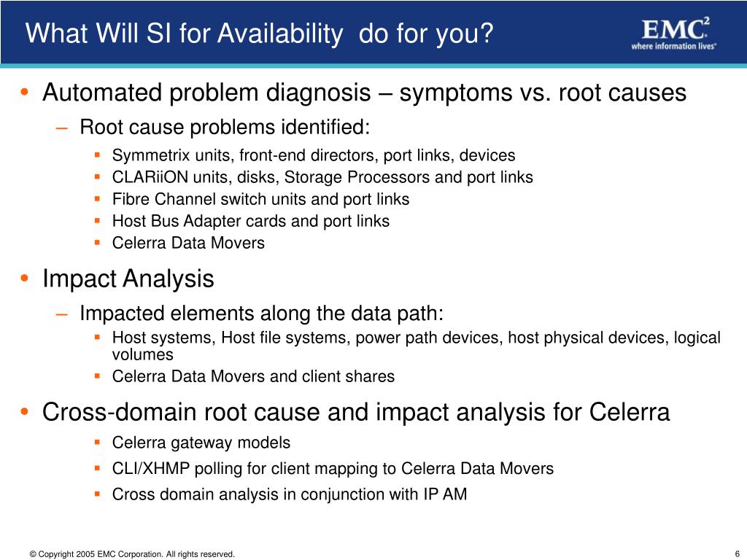Screen dimensions: 747x560
Task: Click the square bullet before Host Bus Adapter
Action: click(97, 220)
